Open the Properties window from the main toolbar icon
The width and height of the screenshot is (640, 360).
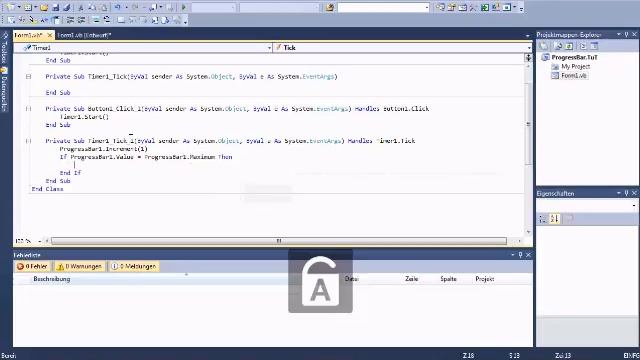451,7
